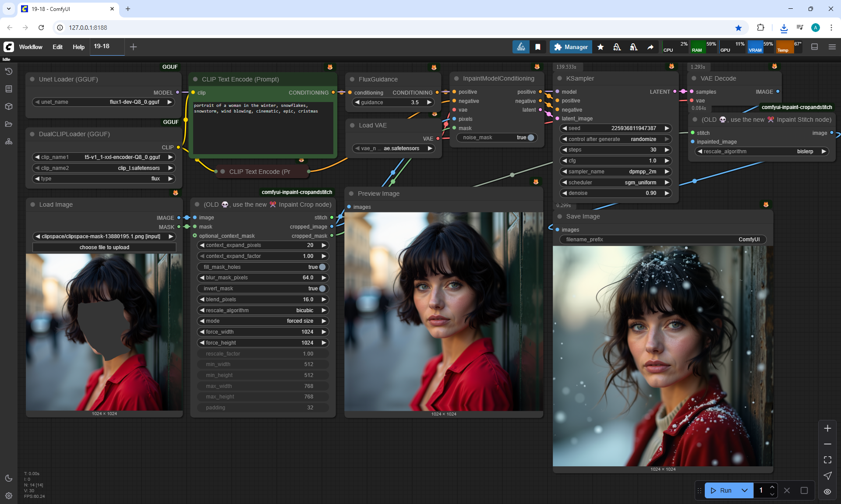
Task: Click the positive prompt text box
Action: [x=263, y=129]
